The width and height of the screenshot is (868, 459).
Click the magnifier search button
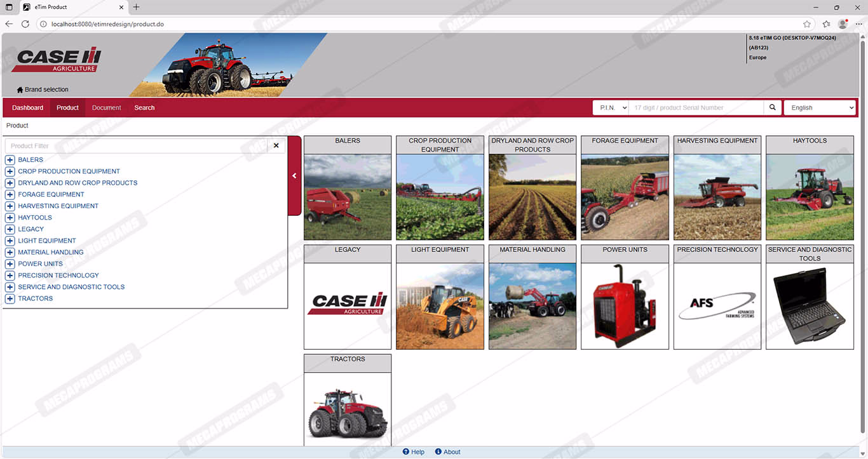click(773, 108)
